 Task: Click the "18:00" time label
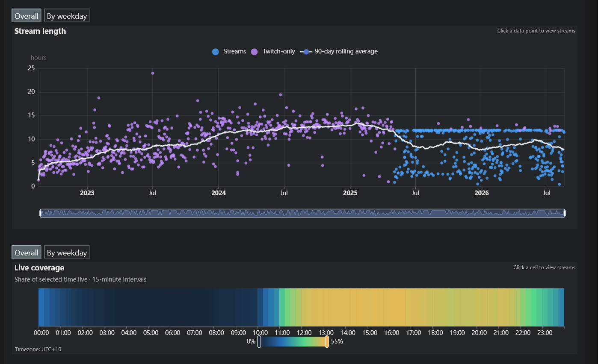click(x=435, y=333)
